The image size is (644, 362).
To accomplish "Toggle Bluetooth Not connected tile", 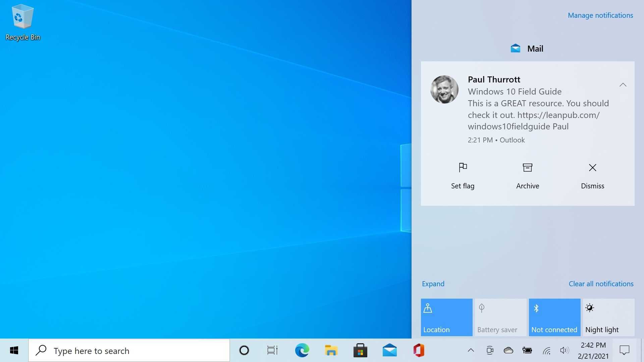I will click(x=554, y=317).
